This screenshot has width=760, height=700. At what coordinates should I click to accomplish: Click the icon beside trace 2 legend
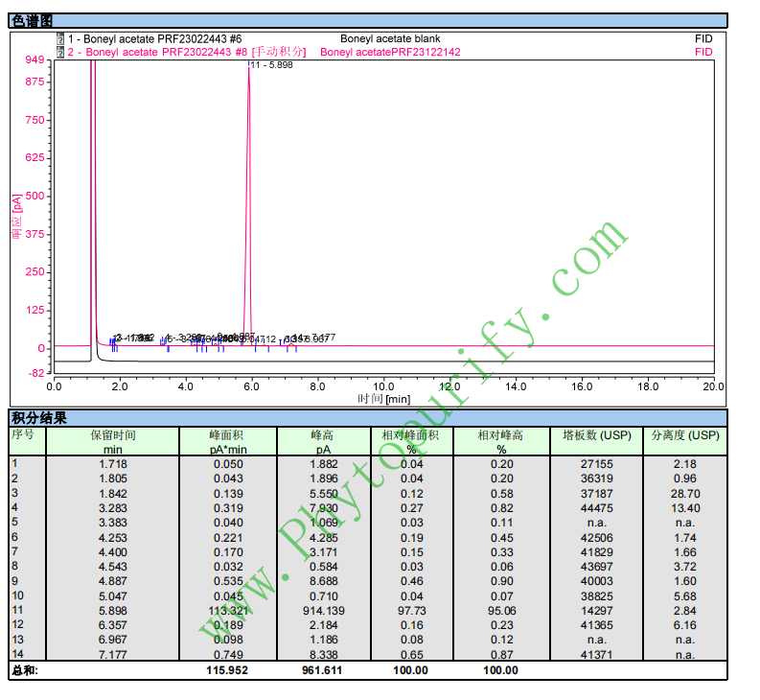coord(60,53)
